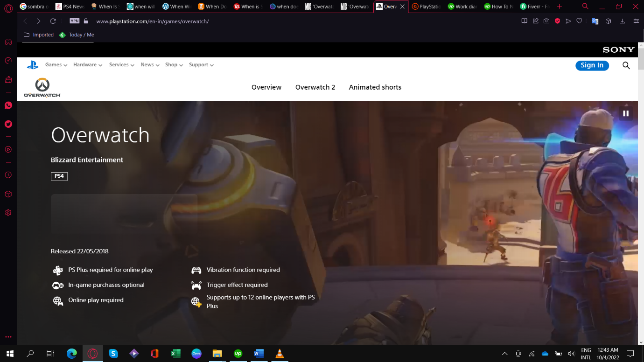
Task: Expand the Services dropdown menu
Action: 122,65
